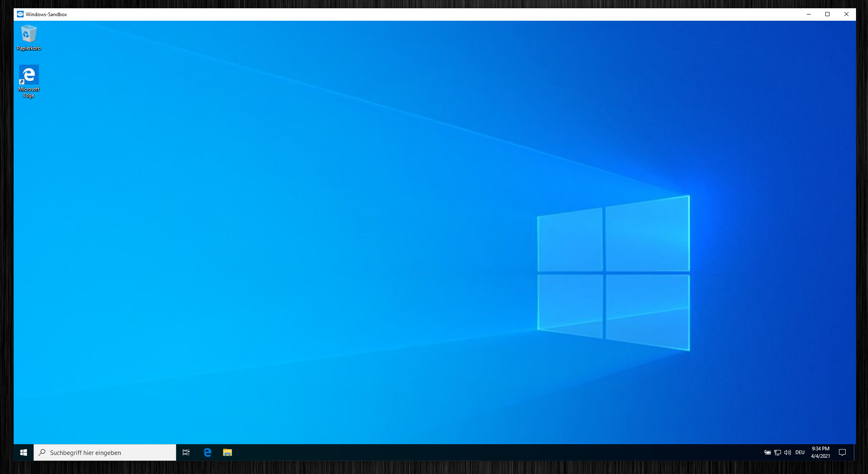Click the Windows-Sandbox title bar text
The width and height of the screenshot is (868, 474).
(46, 14)
